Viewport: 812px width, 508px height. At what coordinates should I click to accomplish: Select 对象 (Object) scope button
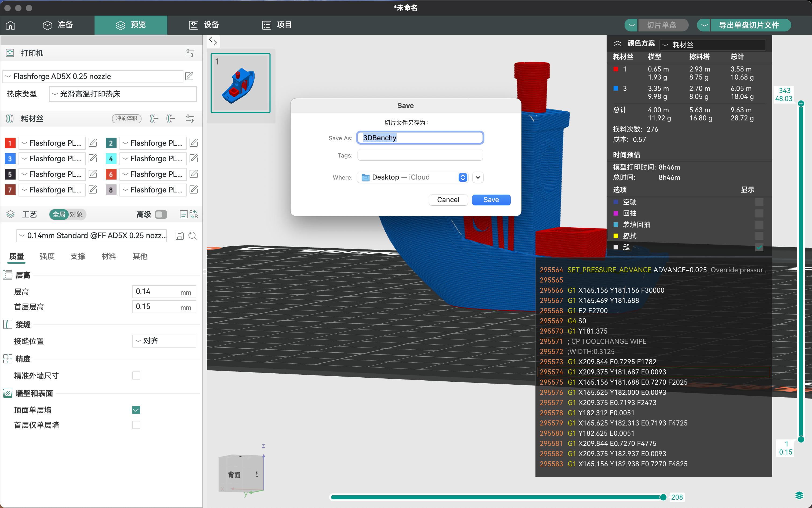coord(76,214)
